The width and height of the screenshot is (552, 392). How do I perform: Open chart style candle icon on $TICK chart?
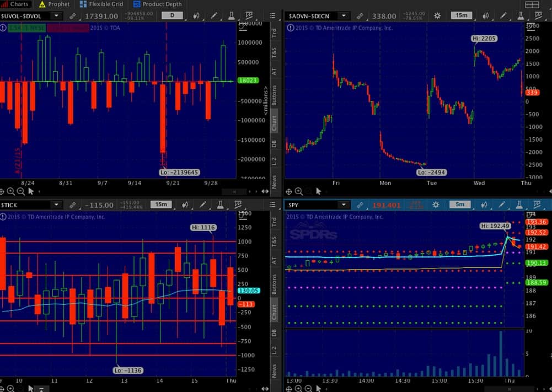pos(185,205)
